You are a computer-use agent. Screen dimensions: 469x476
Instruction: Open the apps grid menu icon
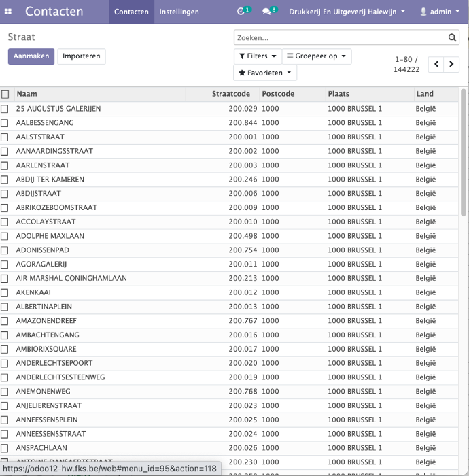click(8, 12)
